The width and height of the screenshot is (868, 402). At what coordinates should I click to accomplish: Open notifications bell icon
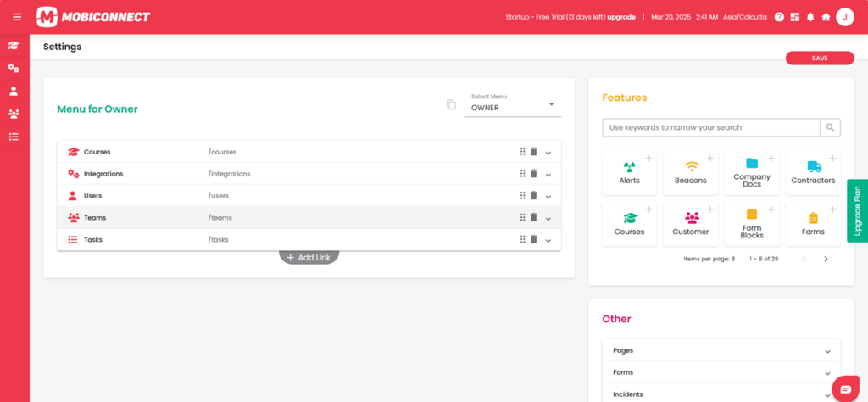click(810, 17)
